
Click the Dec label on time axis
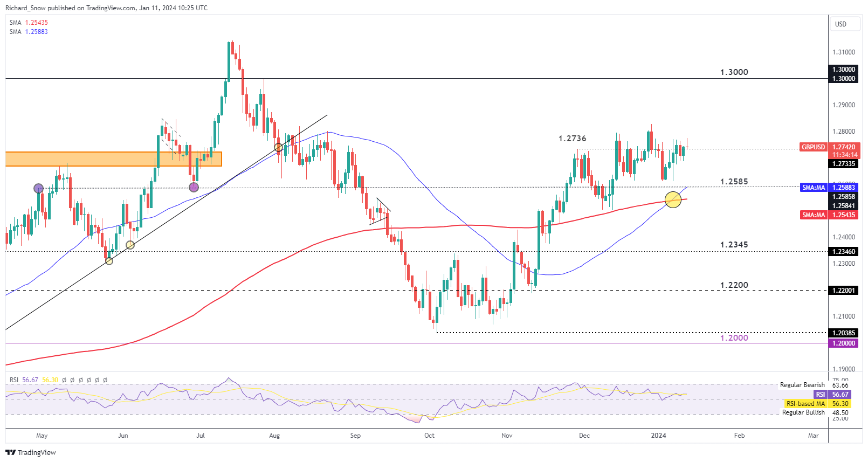point(584,436)
